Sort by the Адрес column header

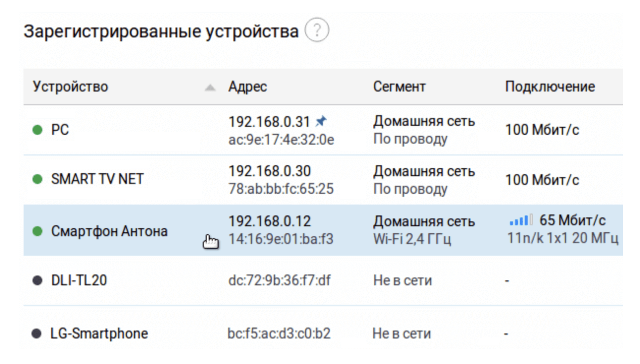click(248, 87)
